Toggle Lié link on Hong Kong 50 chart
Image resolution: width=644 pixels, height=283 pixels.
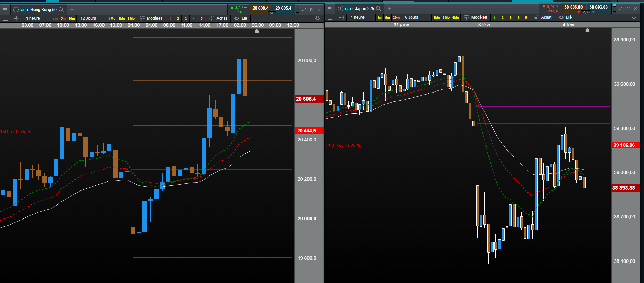click(x=241, y=18)
